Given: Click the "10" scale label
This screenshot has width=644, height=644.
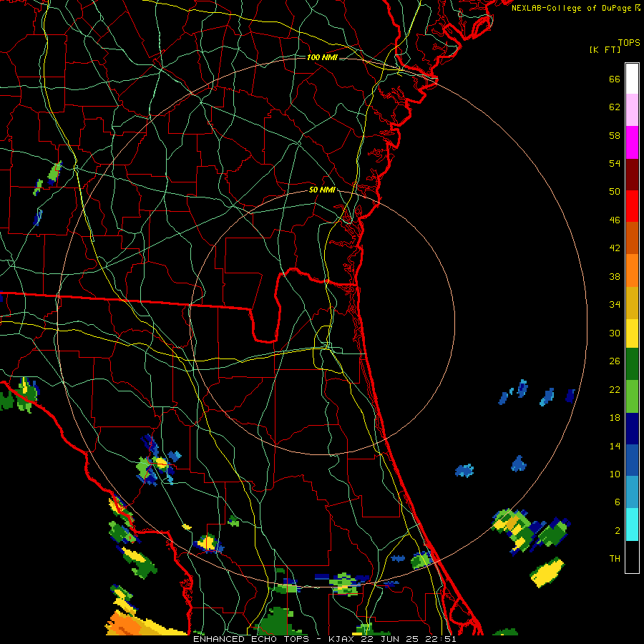Looking at the screenshot, I should (x=615, y=474).
